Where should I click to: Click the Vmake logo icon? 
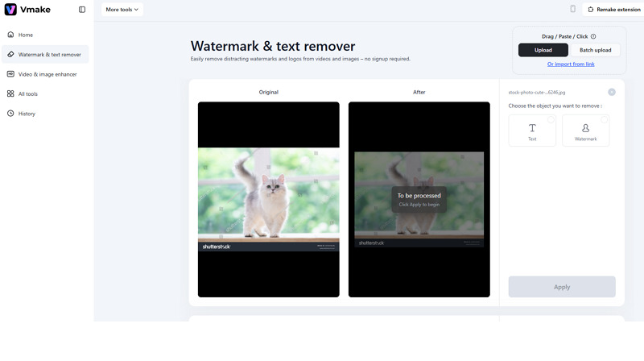pyautogui.click(x=10, y=10)
